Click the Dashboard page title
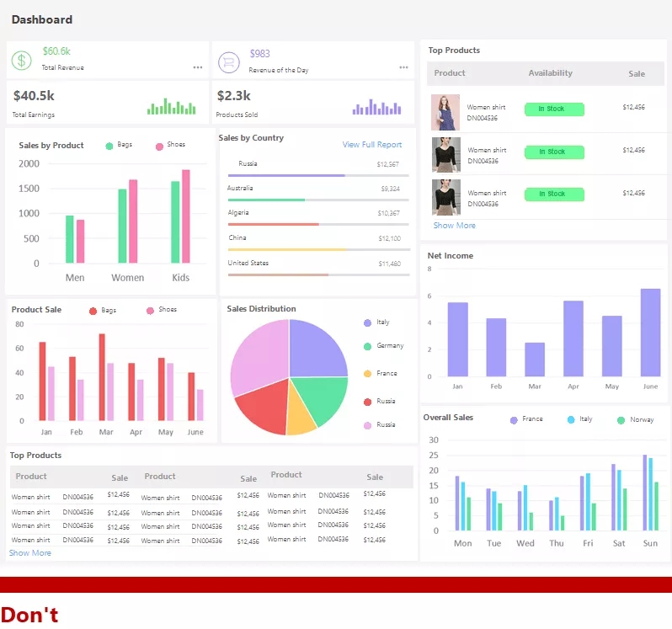672x629 pixels. pos(42,19)
